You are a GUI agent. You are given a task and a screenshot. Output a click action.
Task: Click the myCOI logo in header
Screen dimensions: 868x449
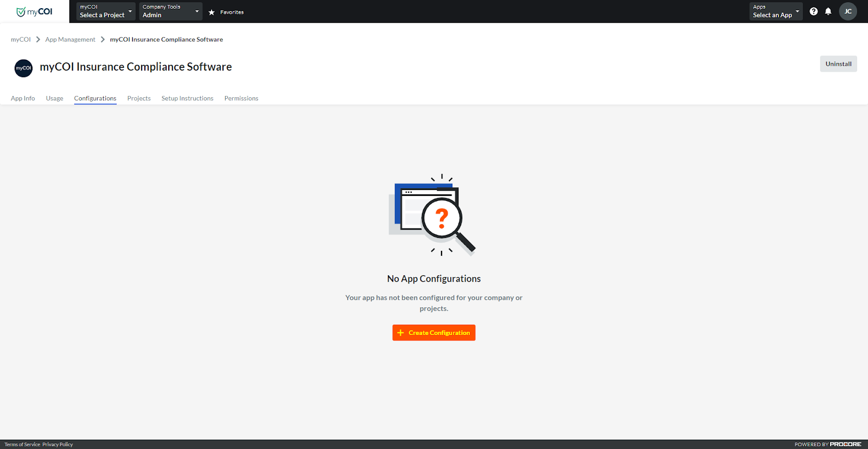[34, 11]
